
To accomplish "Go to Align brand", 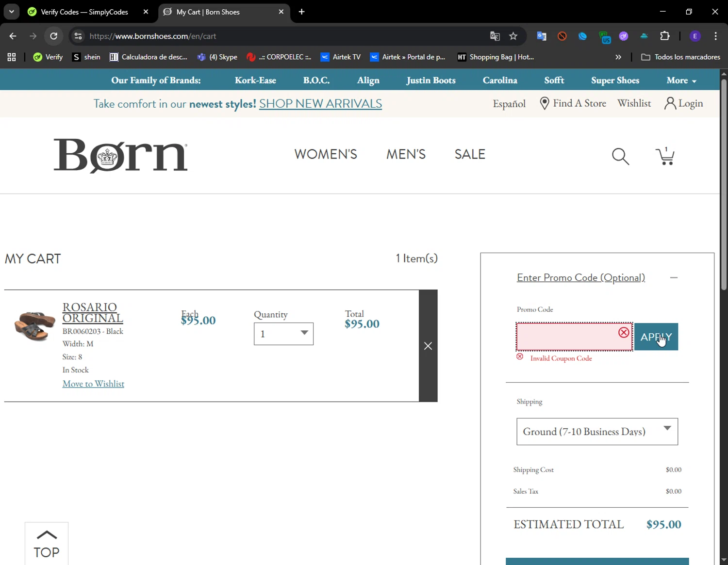I will (x=368, y=81).
